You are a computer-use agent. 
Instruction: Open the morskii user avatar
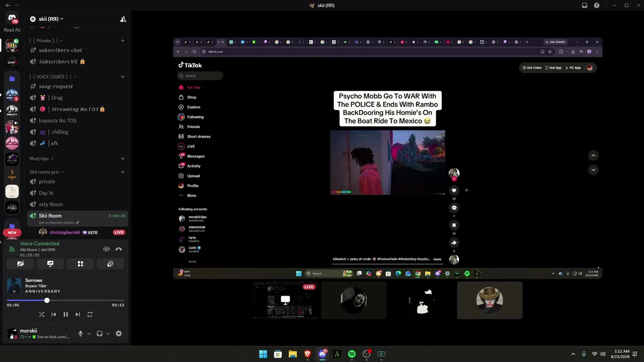point(12,334)
